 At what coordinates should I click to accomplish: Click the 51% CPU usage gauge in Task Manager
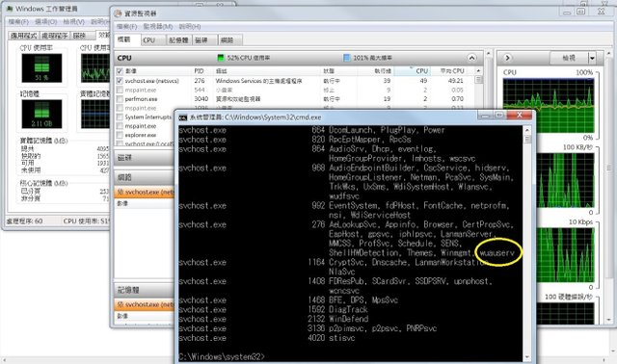pyautogui.click(x=41, y=68)
